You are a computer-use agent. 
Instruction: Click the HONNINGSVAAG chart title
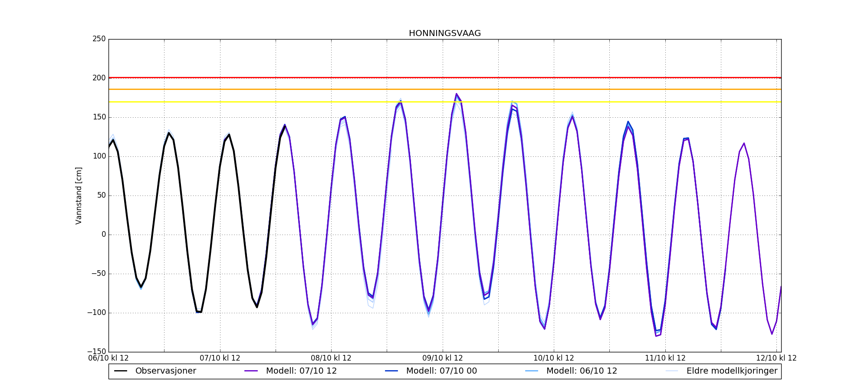click(444, 33)
